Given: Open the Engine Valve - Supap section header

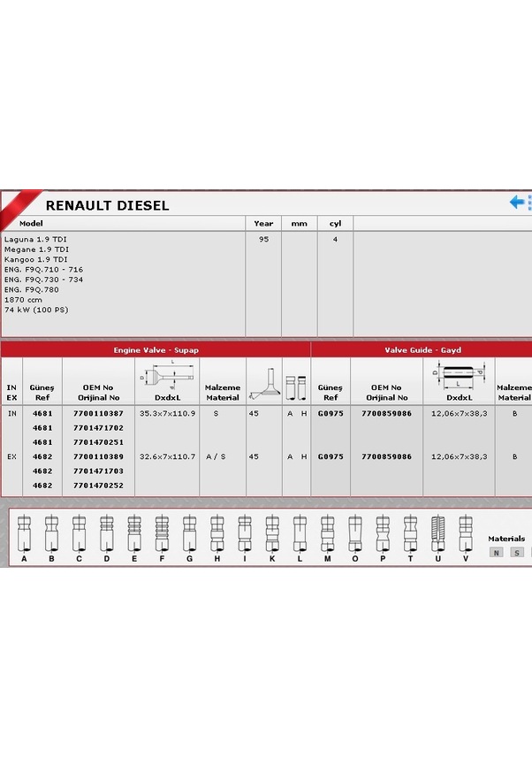Looking at the screenshot, I should 156,349.
